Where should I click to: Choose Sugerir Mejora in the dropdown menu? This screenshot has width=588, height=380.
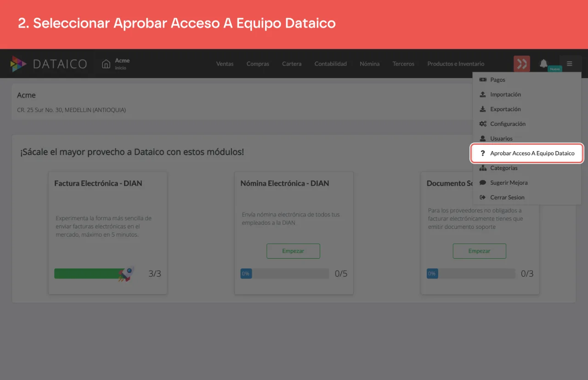pyautogui.click(x=527, y=182)
